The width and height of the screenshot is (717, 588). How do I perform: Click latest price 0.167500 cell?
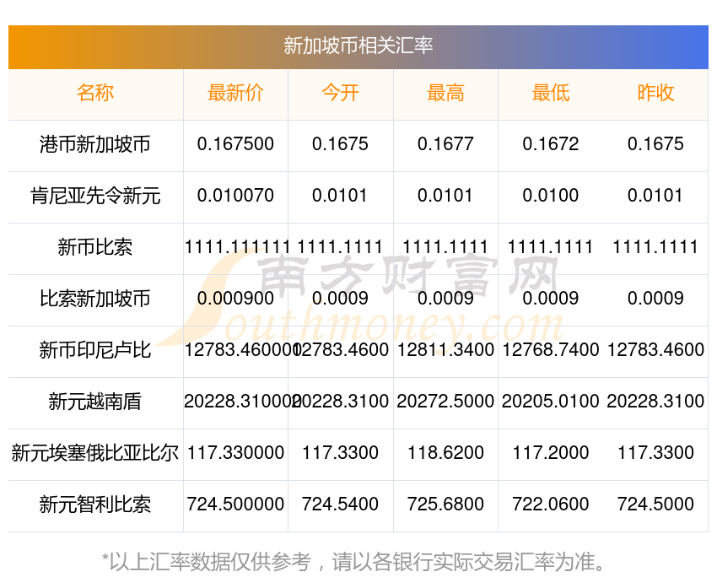235,144
